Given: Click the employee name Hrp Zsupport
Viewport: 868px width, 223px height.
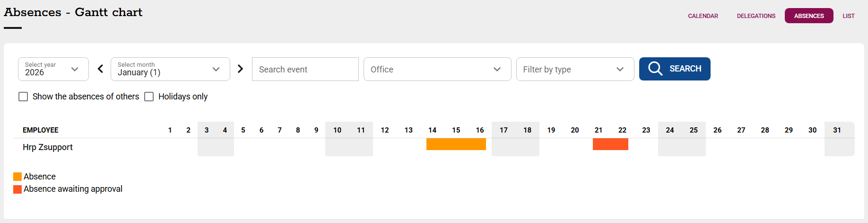Looking at the screenshot, I should pyautogui.click(x=48, y=147).
